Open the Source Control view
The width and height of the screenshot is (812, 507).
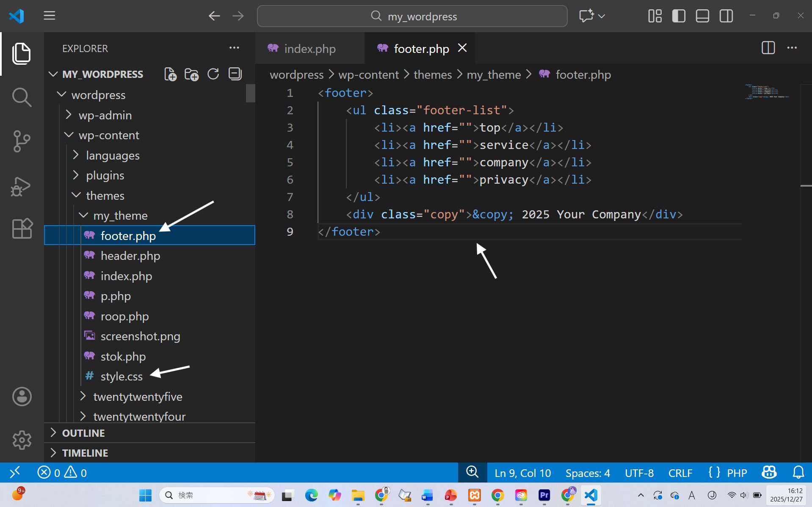coord(22,141)
